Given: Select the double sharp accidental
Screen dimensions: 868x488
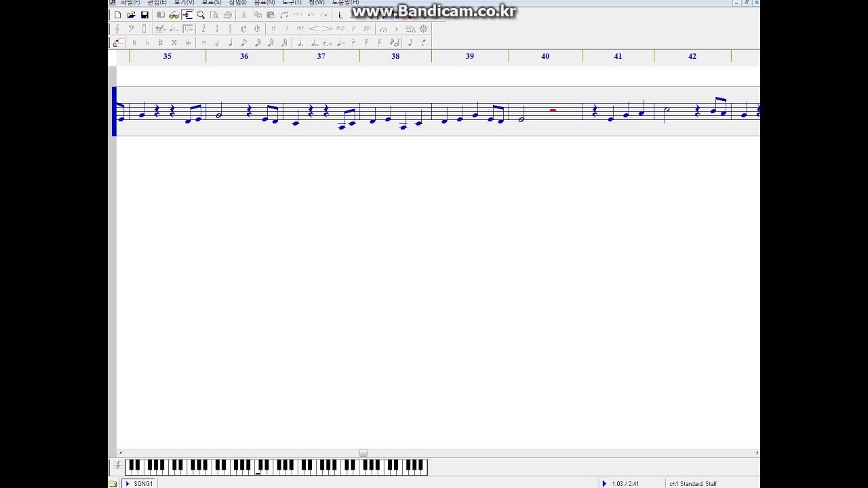Looking at the screenshot, I should tap(174, 42).
